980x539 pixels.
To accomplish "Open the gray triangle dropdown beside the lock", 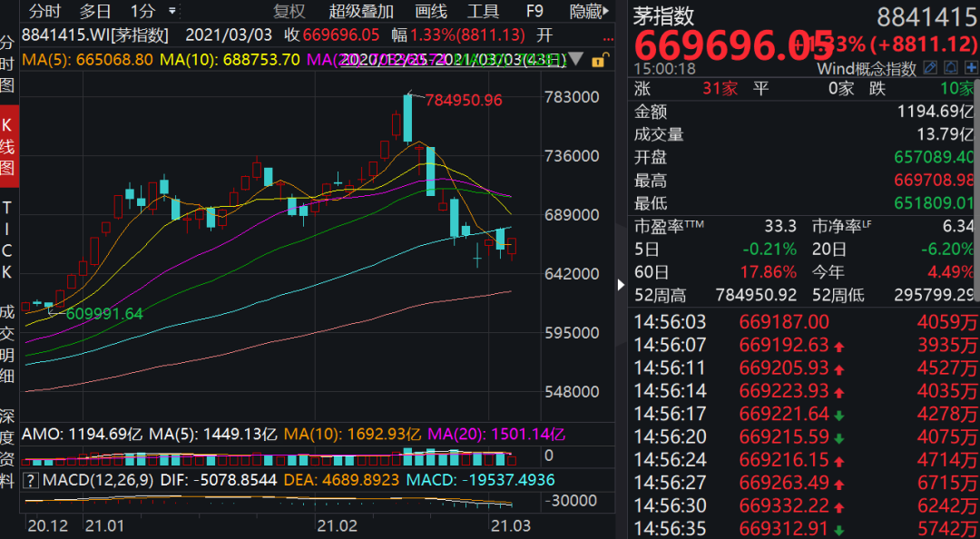I will (x=576, y=59).
